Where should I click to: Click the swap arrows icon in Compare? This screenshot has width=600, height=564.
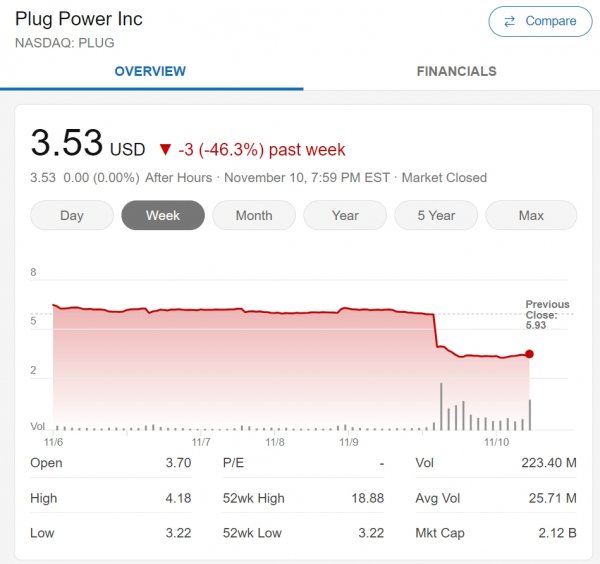pyautogui.click(x=509, y=21)
